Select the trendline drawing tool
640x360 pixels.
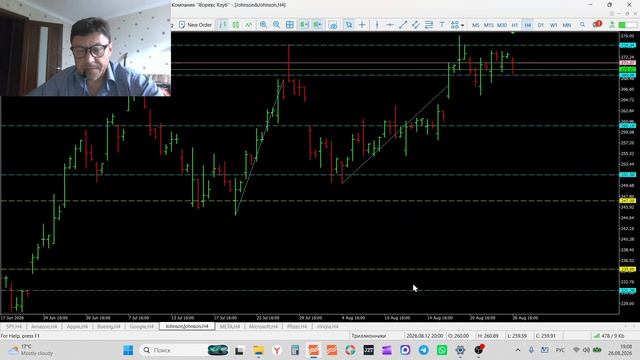pyautogui.click(x=403, y=25)
